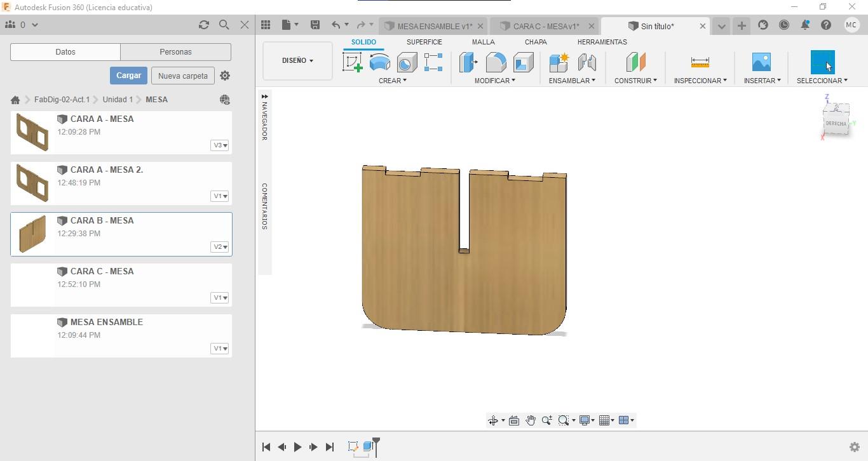Click the Cargar button
This screenshot has height=461, width=868.
128,76
